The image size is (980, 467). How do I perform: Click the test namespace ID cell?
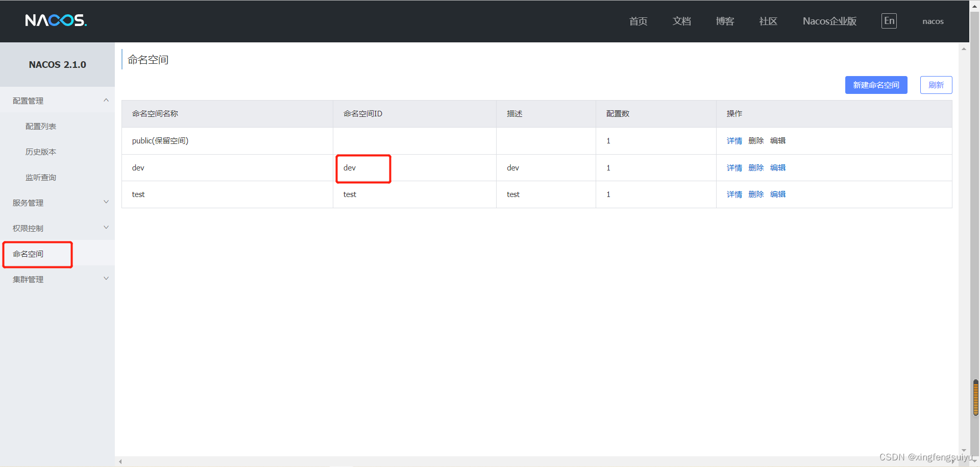click(414, 194)
